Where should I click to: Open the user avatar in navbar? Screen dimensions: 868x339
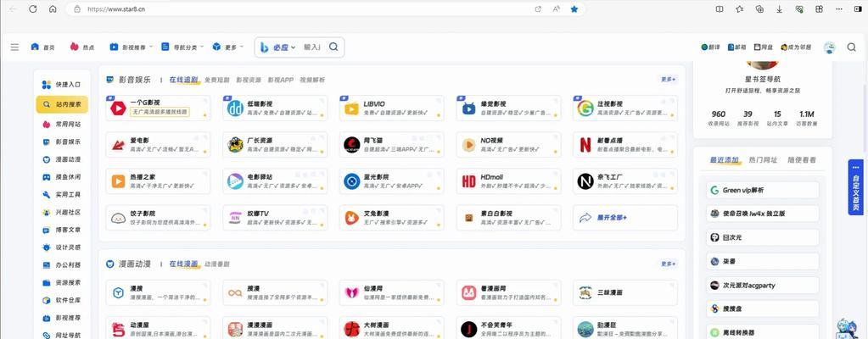coord(829,47)
